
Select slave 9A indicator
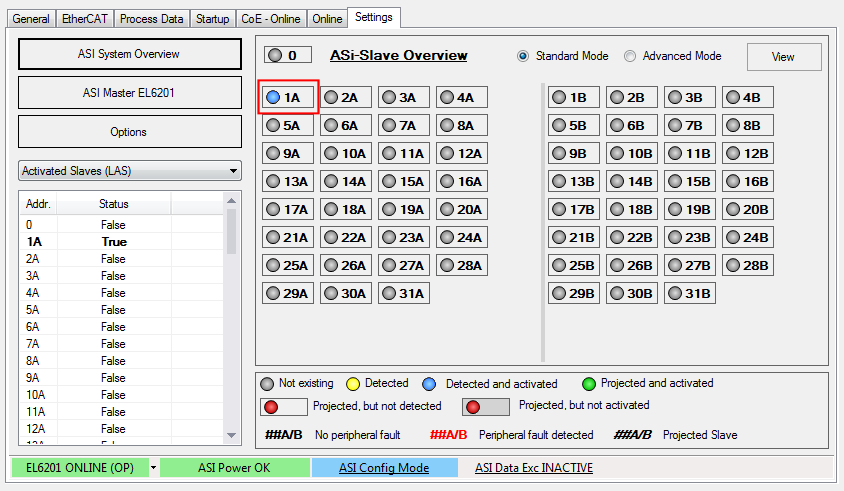click(x=288, y=153)
